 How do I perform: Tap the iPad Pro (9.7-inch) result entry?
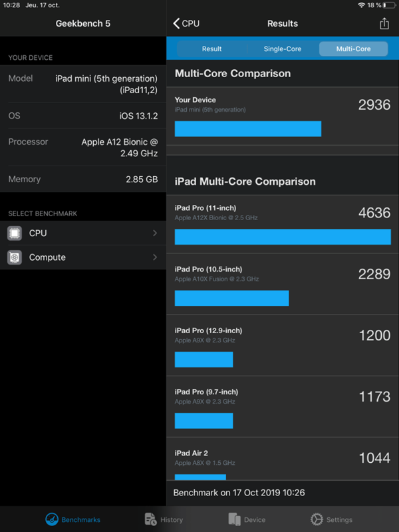pos(282,408)
